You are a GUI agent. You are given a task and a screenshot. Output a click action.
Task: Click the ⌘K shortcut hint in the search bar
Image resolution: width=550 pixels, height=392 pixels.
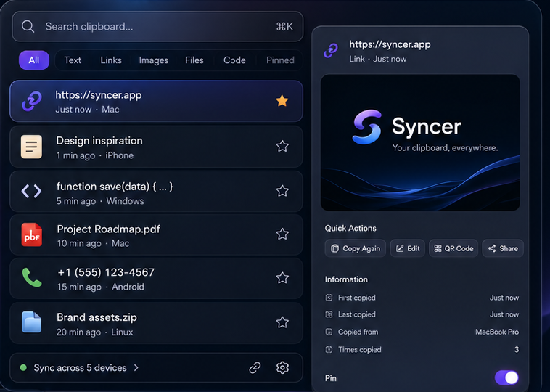[284, 27]
